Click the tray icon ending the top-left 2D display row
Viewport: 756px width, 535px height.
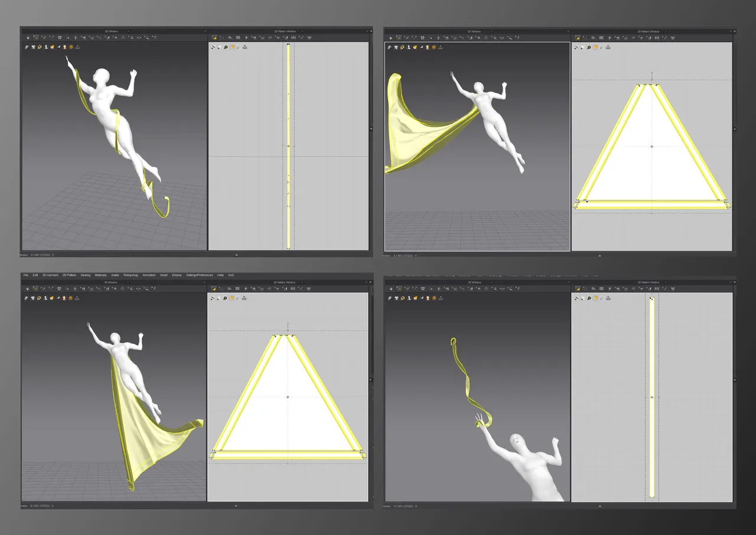pos(245,47)
